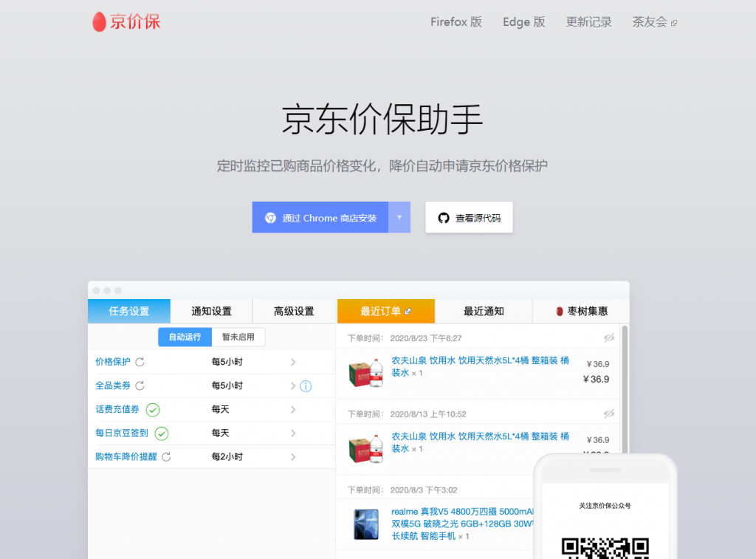
Task: Expand the 话费充值券 row chevron
Action: click(x=293, y=410)
